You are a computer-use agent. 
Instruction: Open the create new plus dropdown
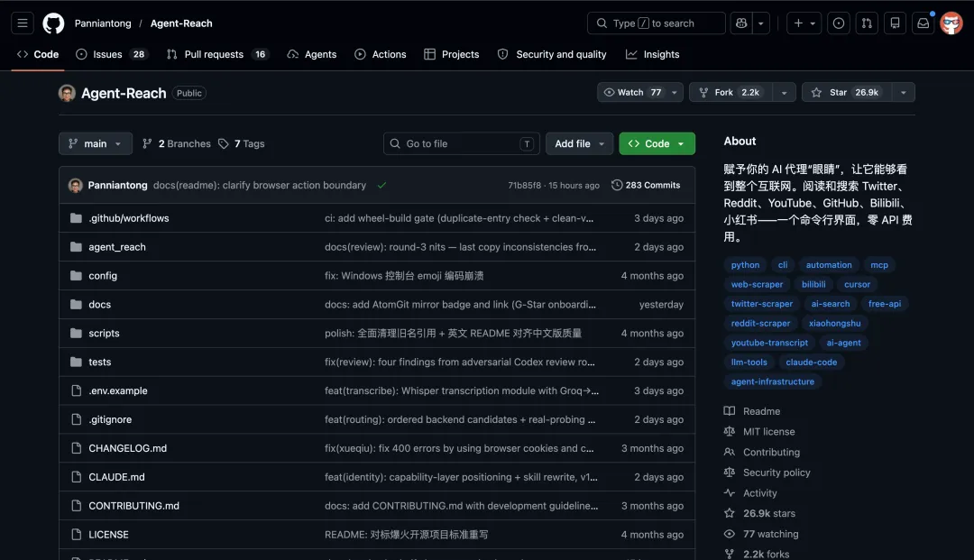[804, 23]
